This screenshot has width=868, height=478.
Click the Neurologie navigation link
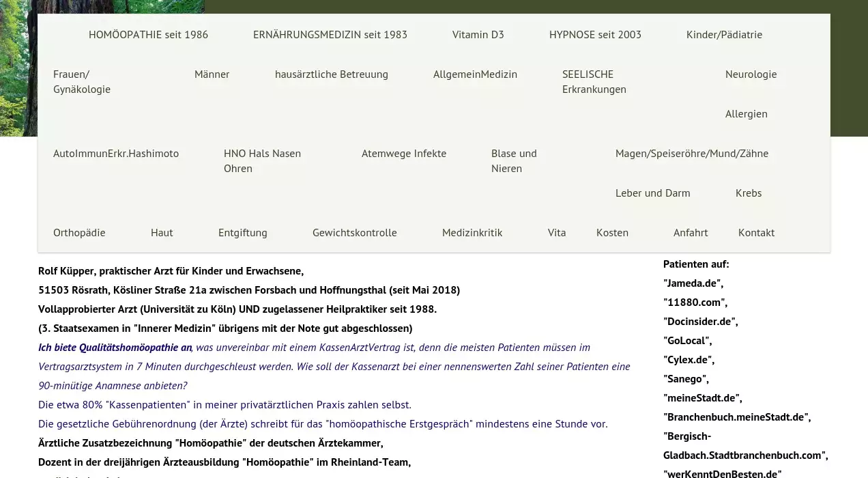click(751, 74)
